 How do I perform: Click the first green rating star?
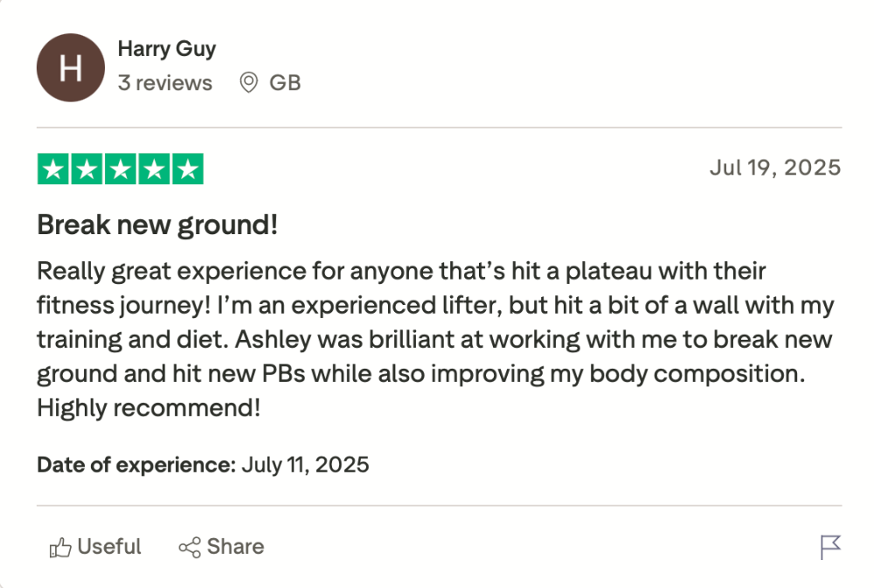(54, 169)
